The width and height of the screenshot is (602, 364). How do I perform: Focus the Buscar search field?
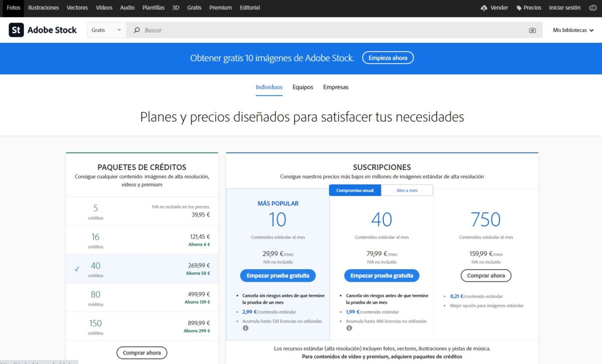(x=335, y=30)
